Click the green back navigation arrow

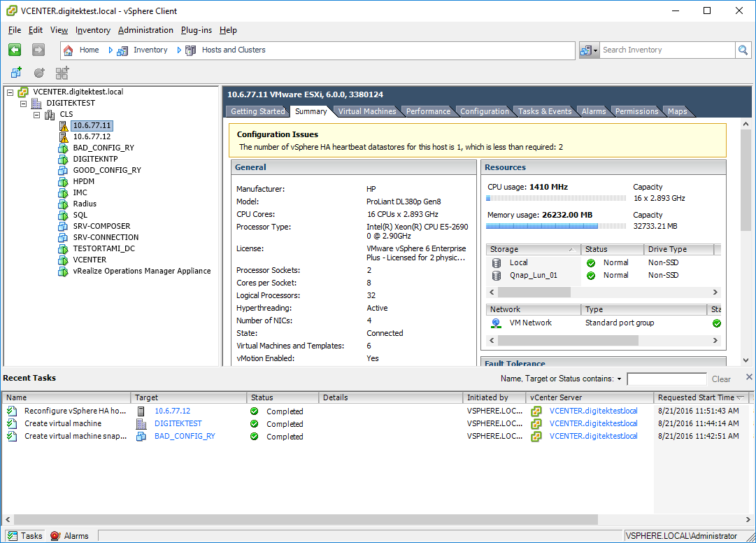tap(15, 50)
